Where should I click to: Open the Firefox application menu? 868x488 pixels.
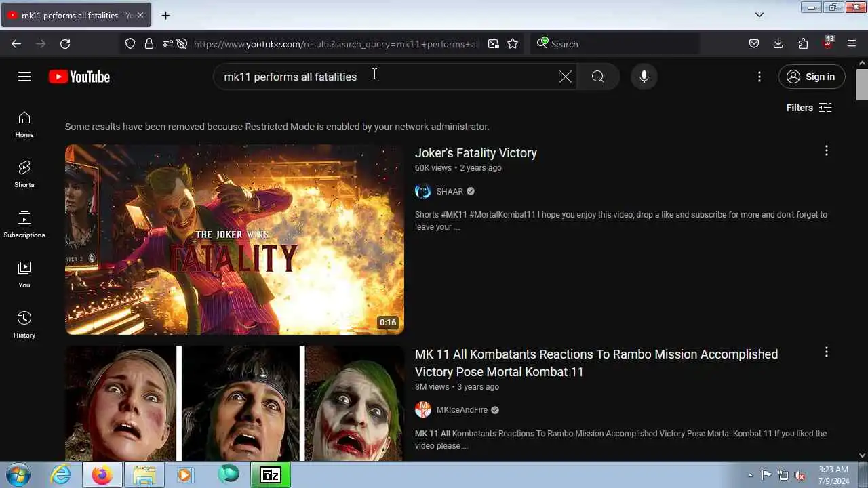(852, 44)
